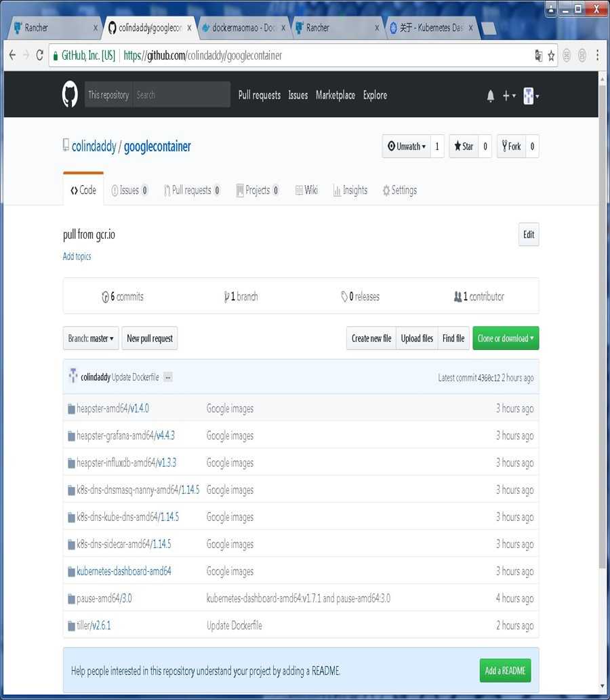
Task: Close the dockermaomao tab
Action: click(x=283, y=28)
